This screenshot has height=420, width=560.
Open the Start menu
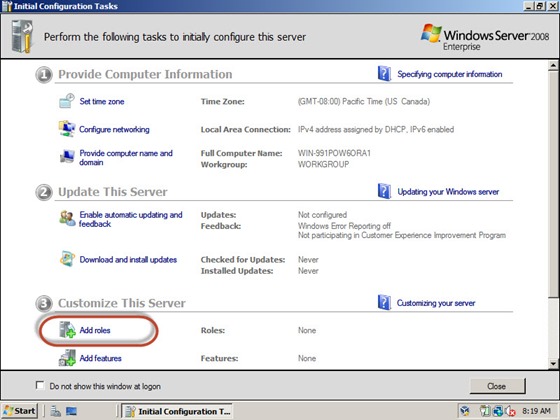[19, 411]
